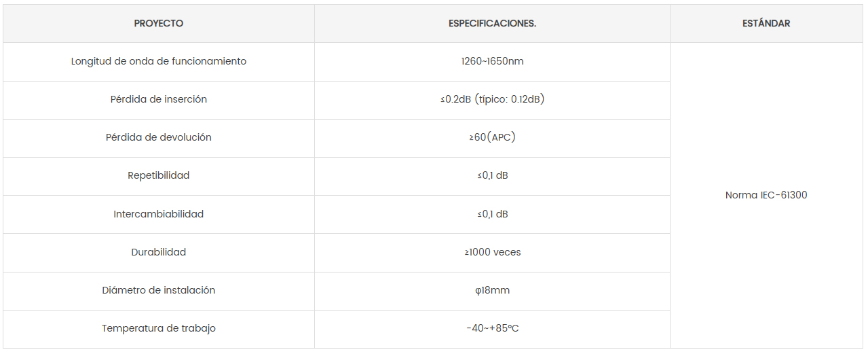Click the ESTÁNDAR column header
The width and height of the screenshot is (868, 352).
coord(766,24)
